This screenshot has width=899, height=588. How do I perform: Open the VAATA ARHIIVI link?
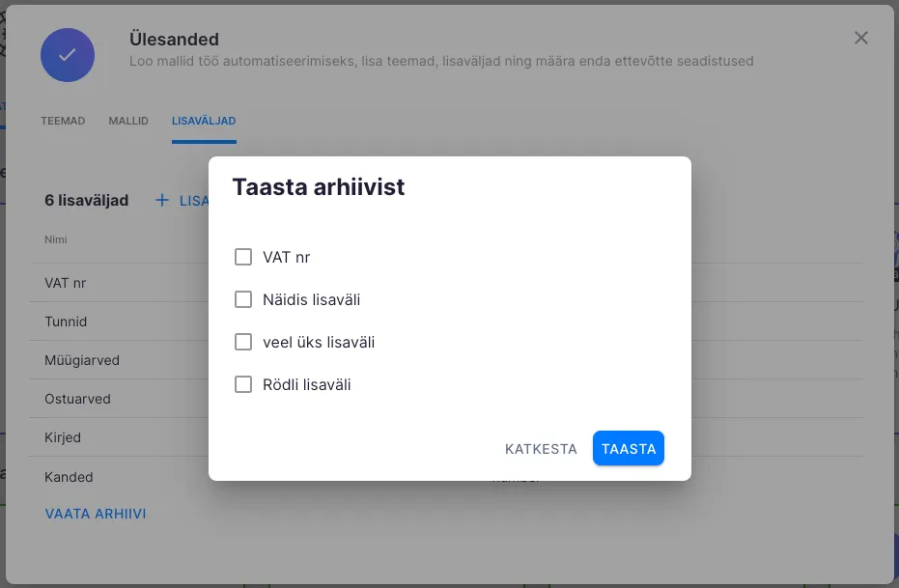point(96,515)
